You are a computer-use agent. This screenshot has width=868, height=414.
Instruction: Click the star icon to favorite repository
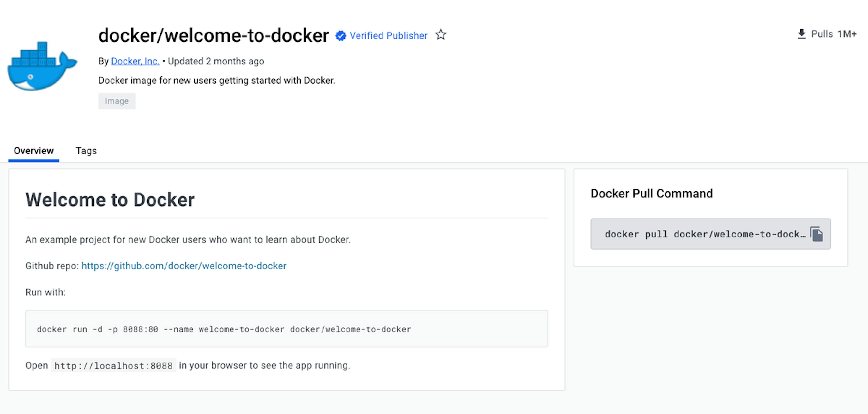click(440, 35)
